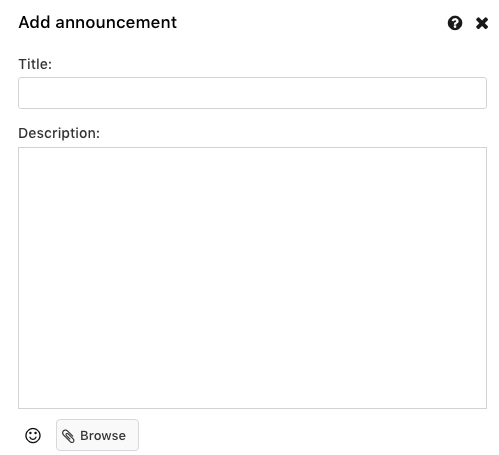Viewport: 499px width, 455px height.
Task: Open the emoji picker smiley icon
Action: 33,435
